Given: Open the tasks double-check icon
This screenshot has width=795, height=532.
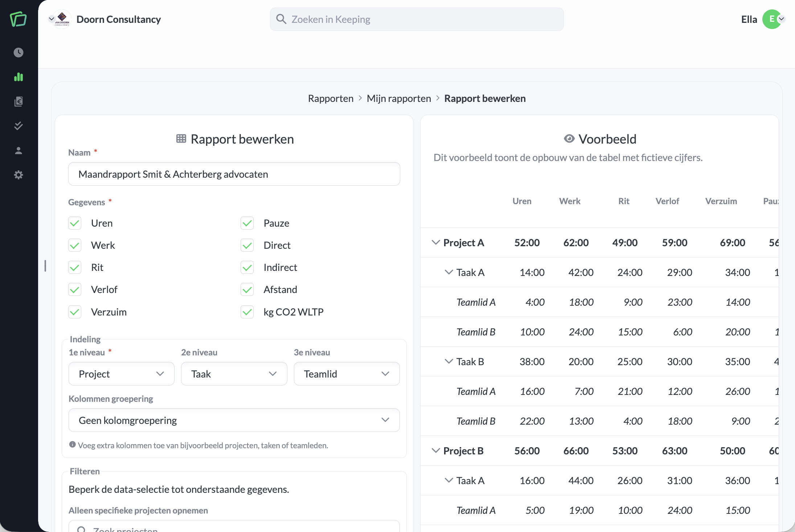Looking at the screenshot, I should coord(19,126).
